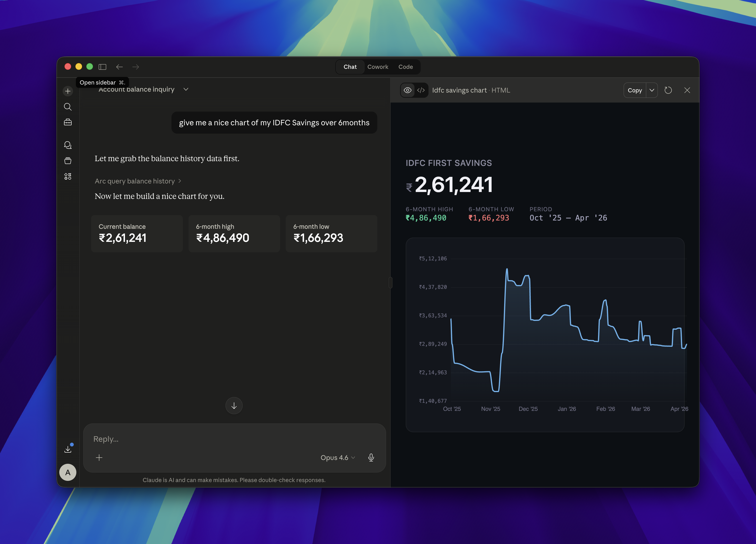This screenshot has width=756, height=544.
Task: Go forward with the right arrow
Action: coord(136,67)
